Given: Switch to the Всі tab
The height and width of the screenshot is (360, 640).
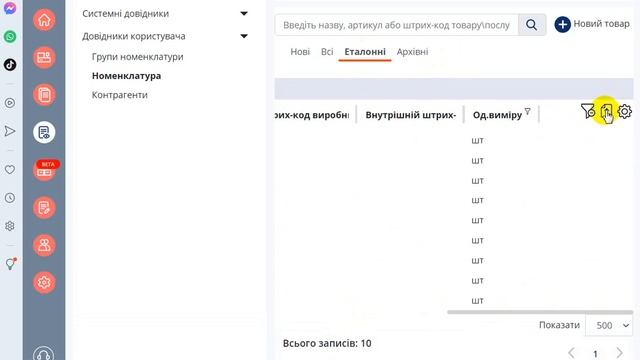Looking at the screenshot, I should [x=327, y=52].
